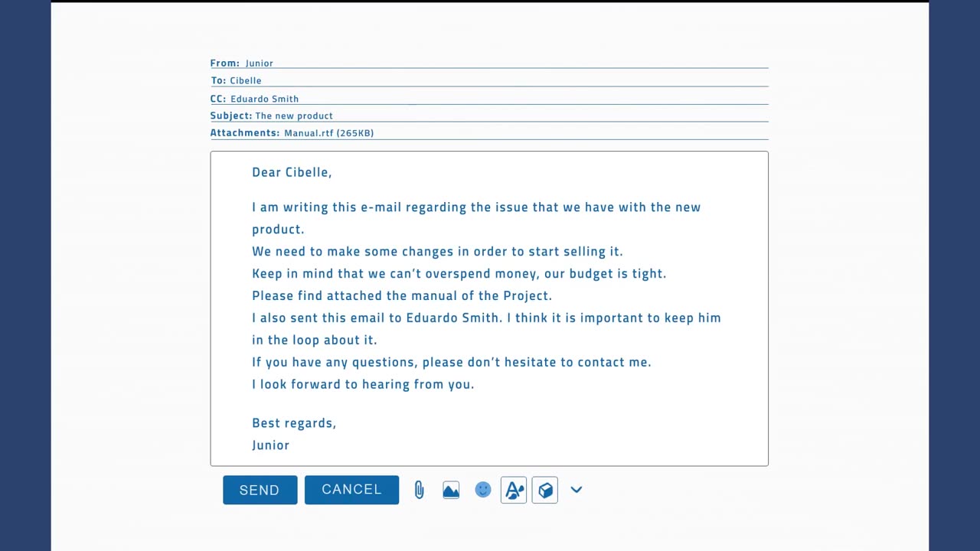Click the signature line 'Junior' in body
Image resolution: width=980 pixels, height=551 pixels.
click(x=271, y=445)
